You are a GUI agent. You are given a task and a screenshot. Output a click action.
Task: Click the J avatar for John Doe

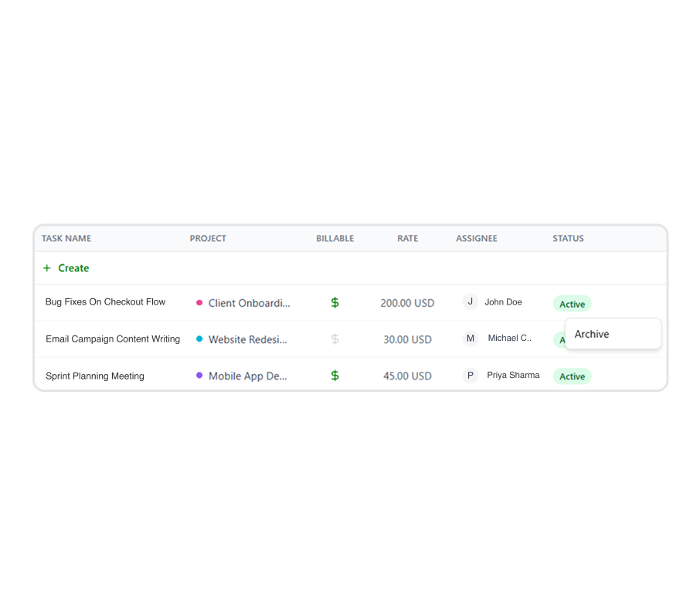[470, 302]
